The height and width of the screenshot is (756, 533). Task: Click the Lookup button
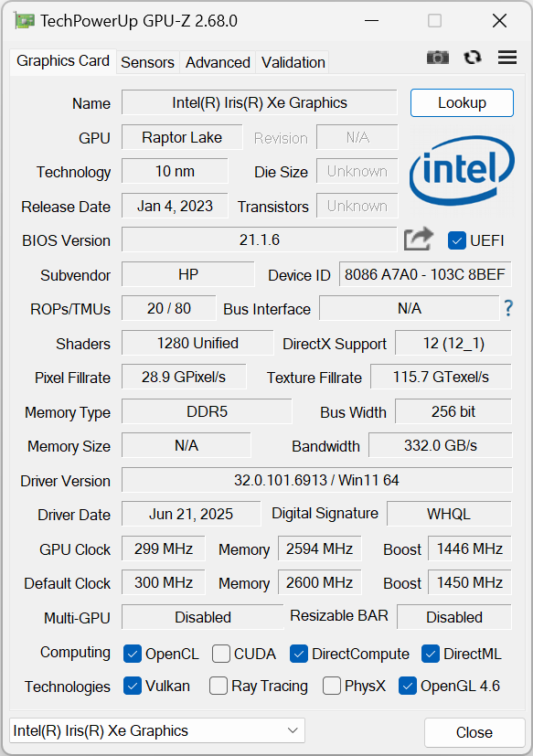point(462,102)
